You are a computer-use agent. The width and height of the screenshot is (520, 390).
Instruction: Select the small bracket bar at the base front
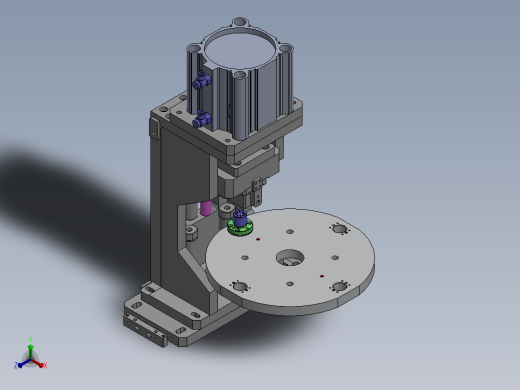click(x=145, y=330)
